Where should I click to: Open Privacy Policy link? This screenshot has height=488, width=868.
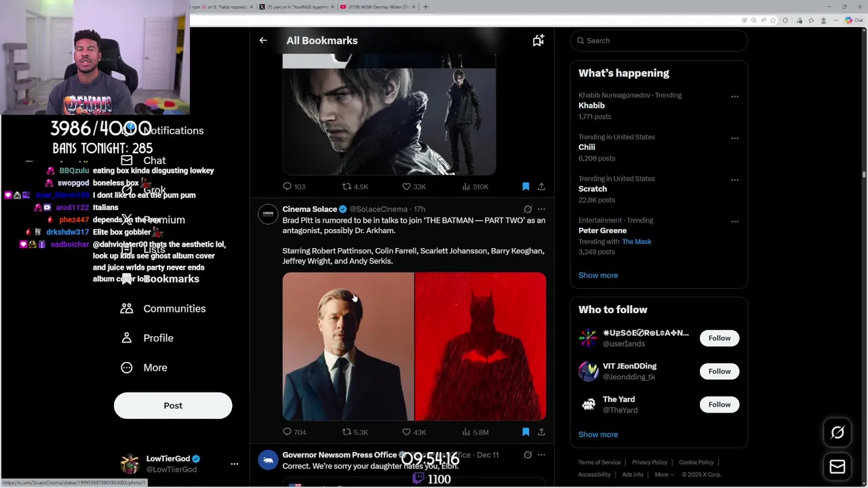650,462
